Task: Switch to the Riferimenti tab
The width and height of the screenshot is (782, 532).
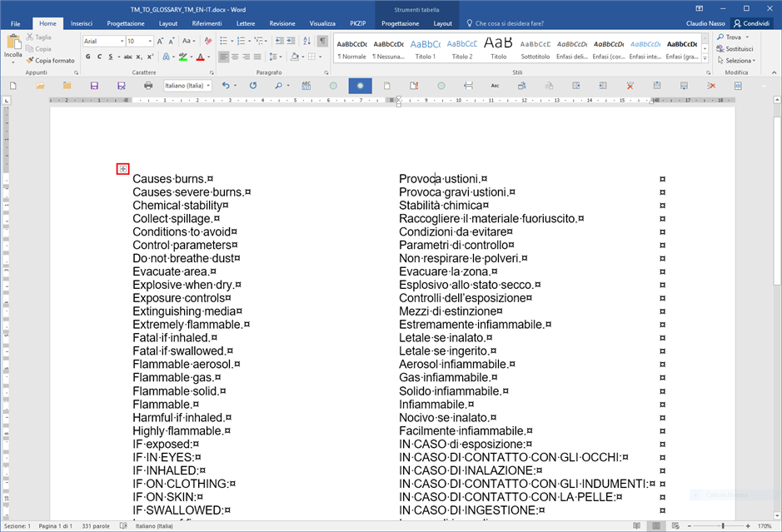Action: pyautogui.click(x=207, y=23)
